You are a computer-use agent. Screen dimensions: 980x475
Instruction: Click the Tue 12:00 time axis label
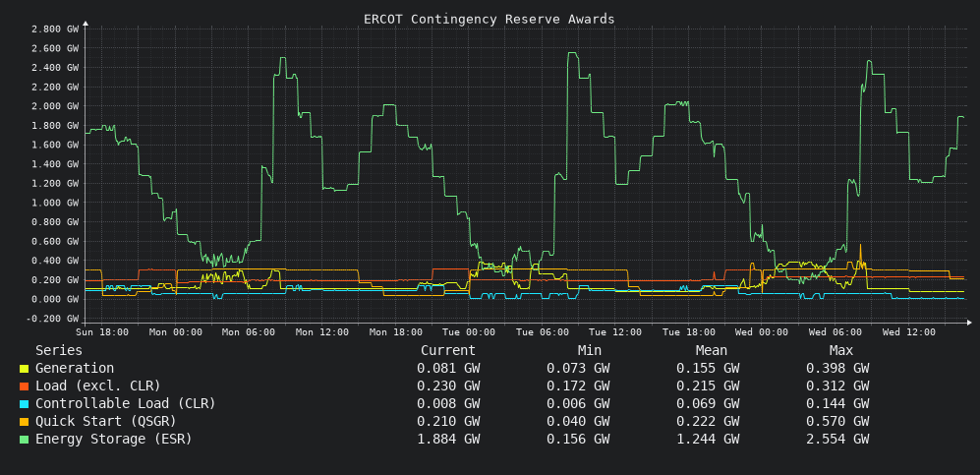point(615,332)
